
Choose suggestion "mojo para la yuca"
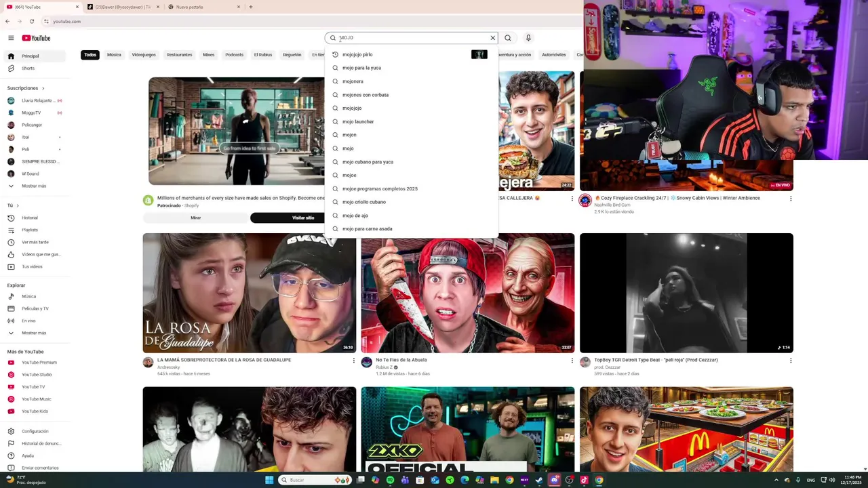pyautogui.click(x=411, y=68)
